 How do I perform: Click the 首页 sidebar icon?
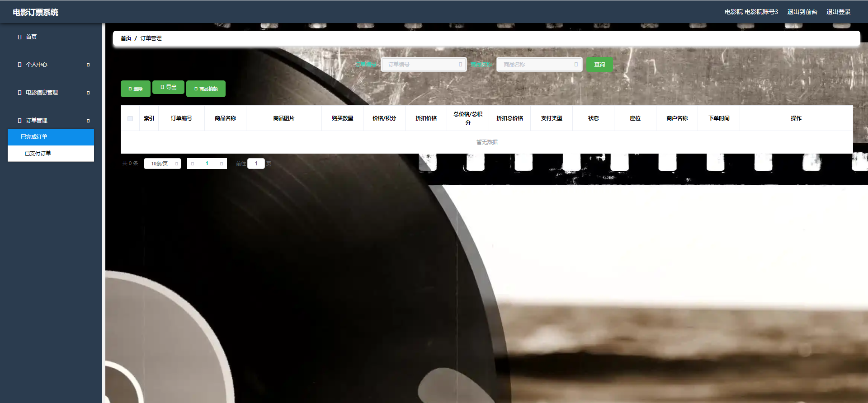(x=19, y=37)
